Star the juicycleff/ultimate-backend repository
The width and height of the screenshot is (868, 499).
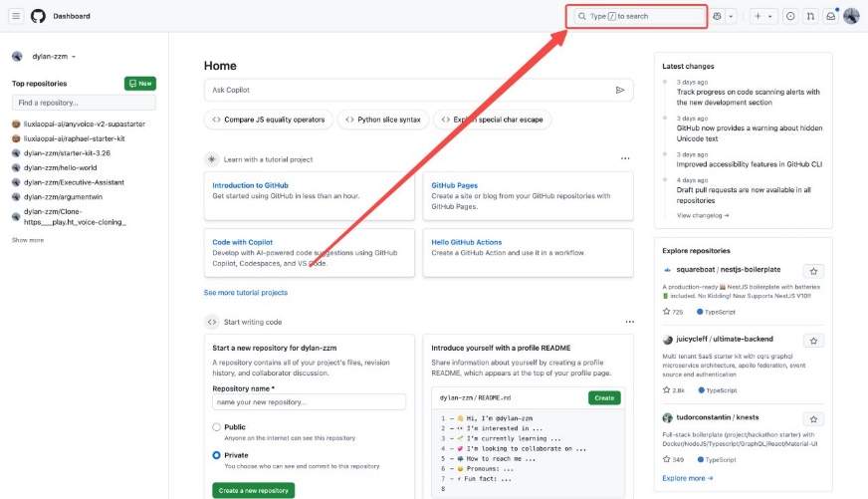[x=813, y=341]
